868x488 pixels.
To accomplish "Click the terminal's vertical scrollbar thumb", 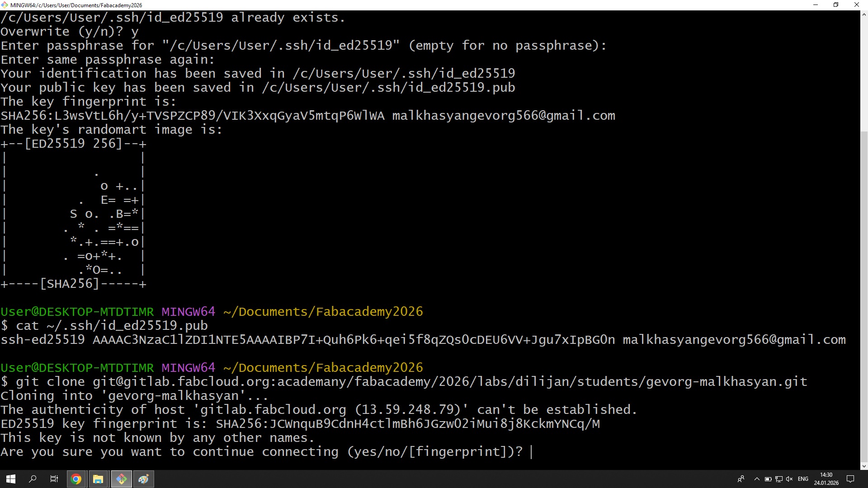I will click(864, 298).
